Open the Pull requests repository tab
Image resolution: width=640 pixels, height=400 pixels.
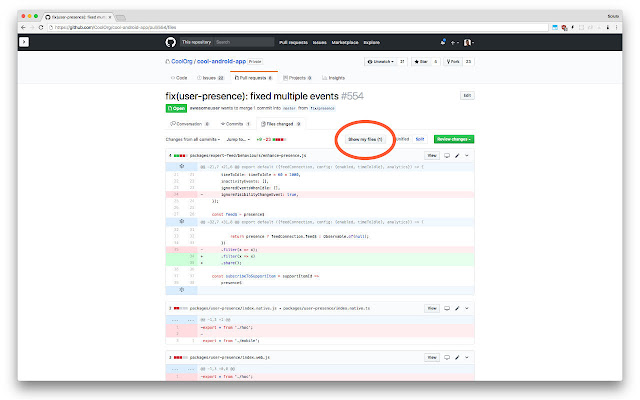(x=253, y=78)
